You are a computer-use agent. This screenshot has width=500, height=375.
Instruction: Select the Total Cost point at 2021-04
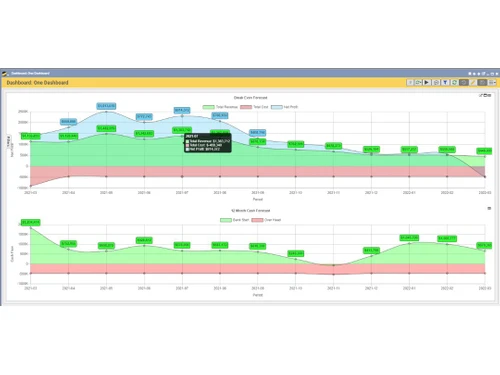tap(69, 176)
